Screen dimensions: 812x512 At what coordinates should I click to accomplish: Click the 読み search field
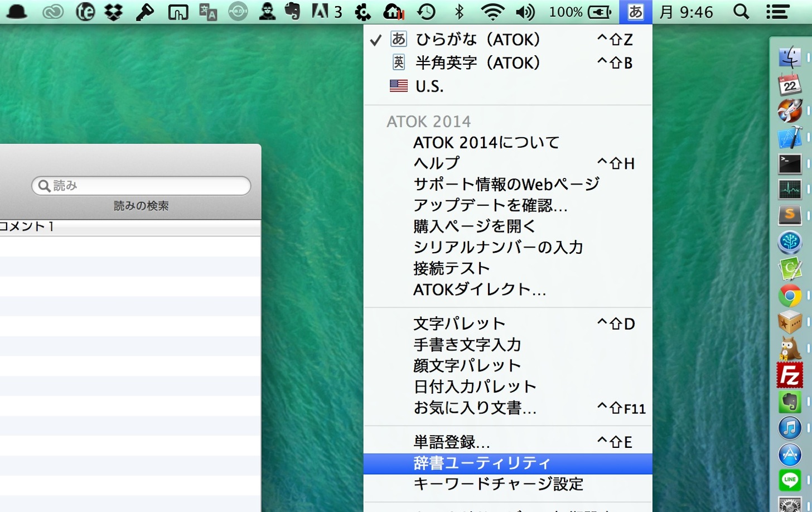141,186
